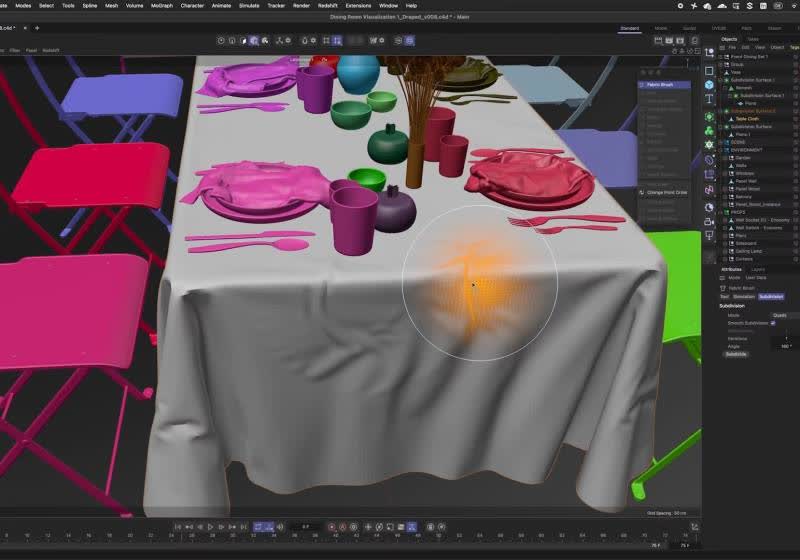Image resolution: width=800 pixels, height=560 pixels.
Task: Toggle Smooth Subdivision checkbox
Action: tap(773, 323)
